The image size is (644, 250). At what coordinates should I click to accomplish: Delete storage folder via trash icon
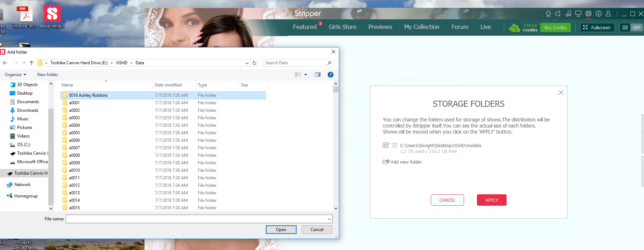395,145
